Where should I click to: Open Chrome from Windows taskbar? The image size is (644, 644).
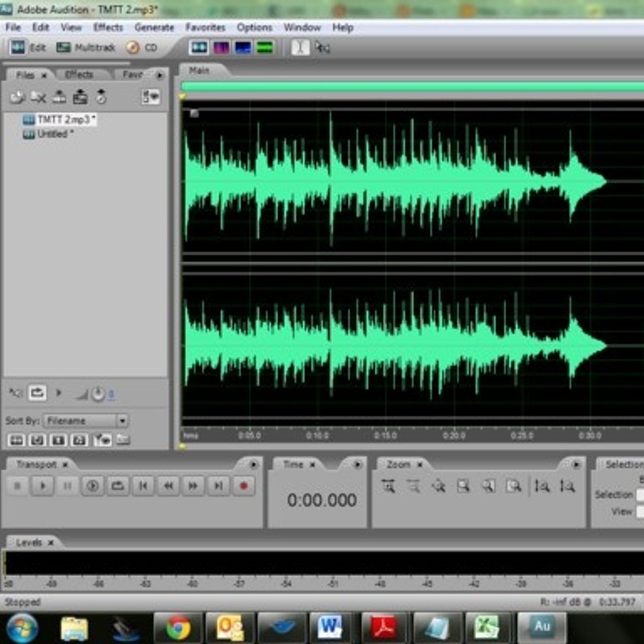pyautogui.click(x=178, y=627)
